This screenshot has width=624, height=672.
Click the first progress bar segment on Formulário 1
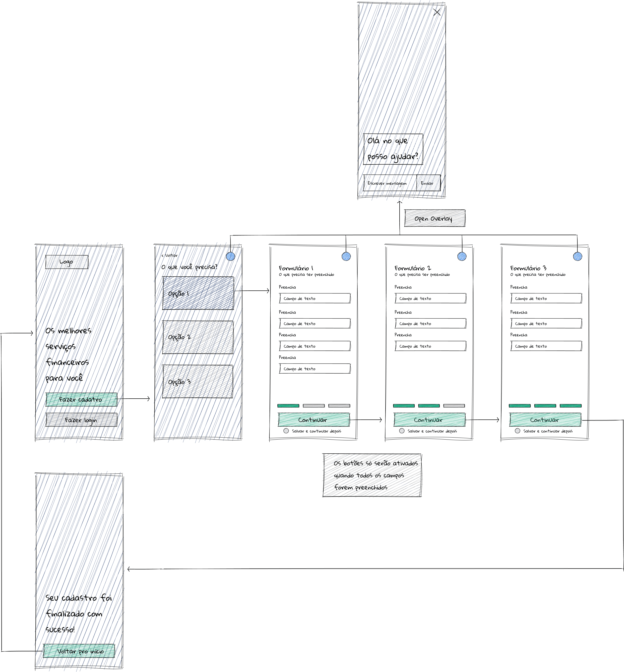click(x=288, y=406)
